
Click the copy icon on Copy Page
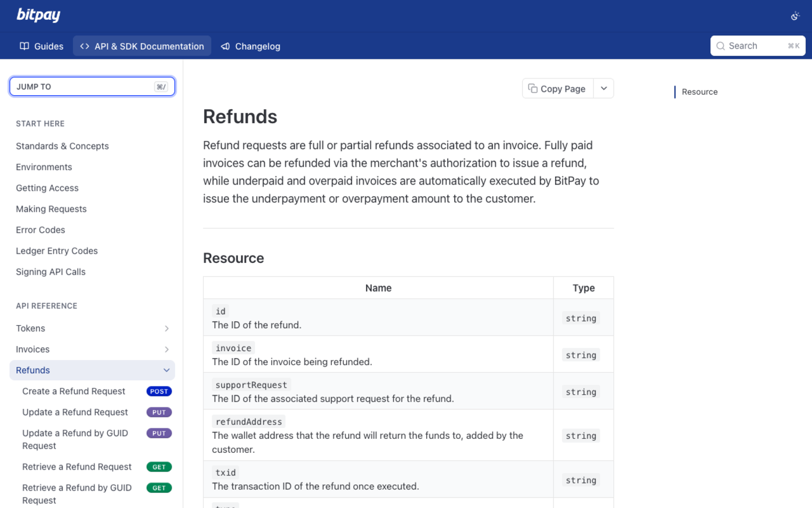[532, 88]
